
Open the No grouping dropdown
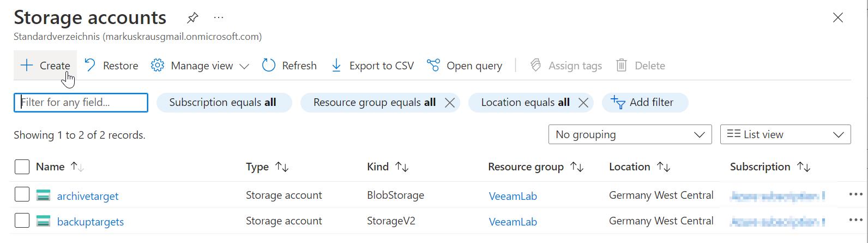(630, 135)
